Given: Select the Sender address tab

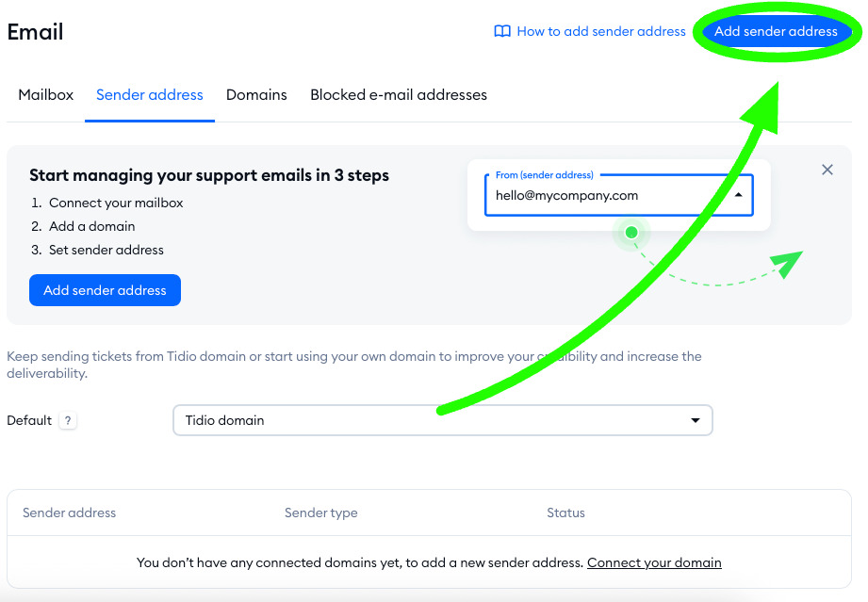Looking at the screenshot, I should pyautogui.click(x=150, y=95).
